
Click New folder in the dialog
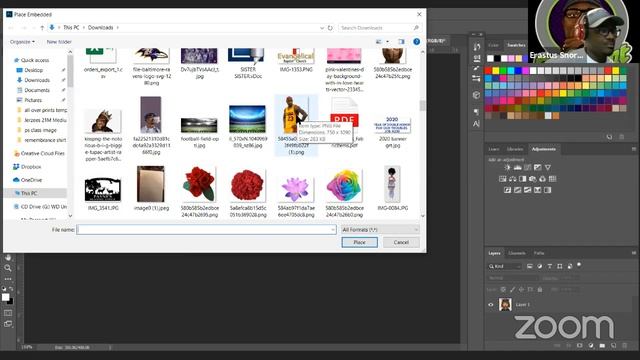click(x=59, y=42)
